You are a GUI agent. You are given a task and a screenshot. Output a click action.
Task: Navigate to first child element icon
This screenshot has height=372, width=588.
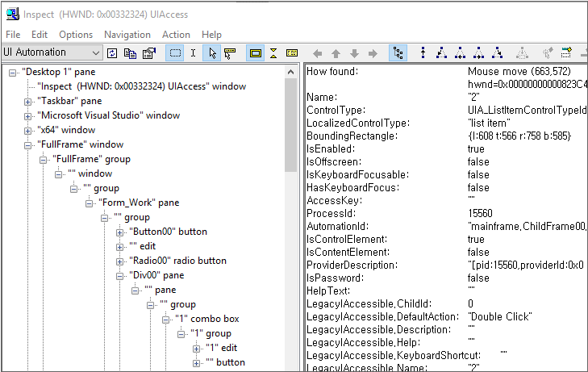(x=442, y=53)
